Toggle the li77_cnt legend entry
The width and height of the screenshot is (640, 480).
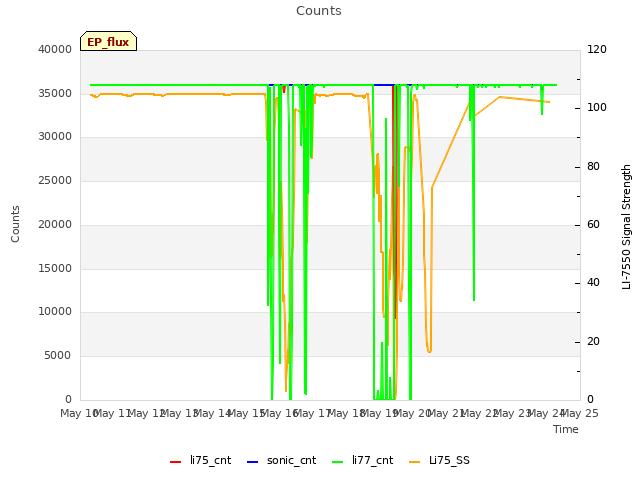362,460
